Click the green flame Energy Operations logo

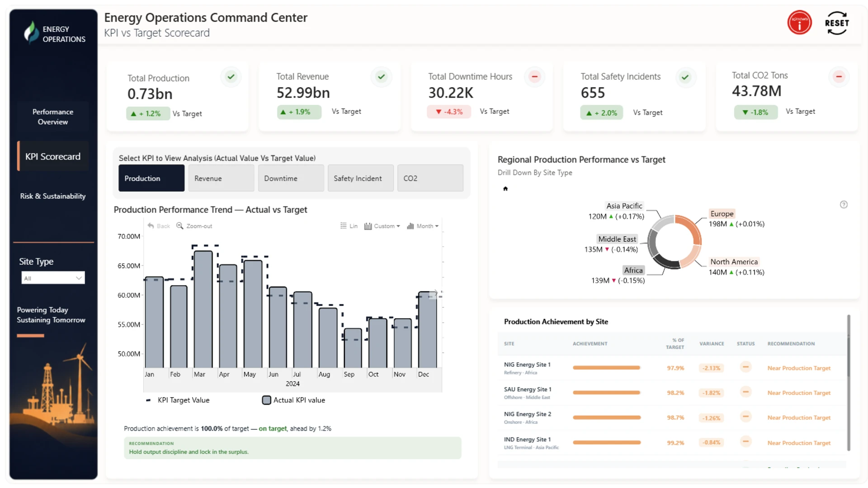point(31,33)
